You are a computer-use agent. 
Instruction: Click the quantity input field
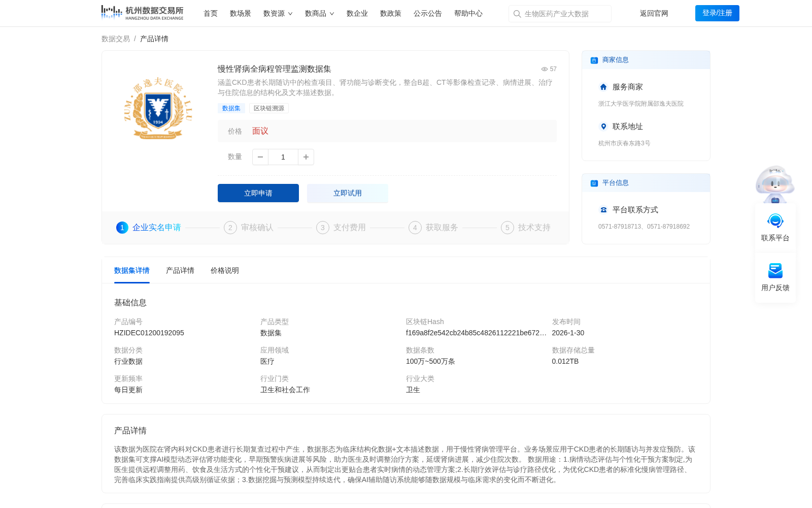tap(283, 157)
